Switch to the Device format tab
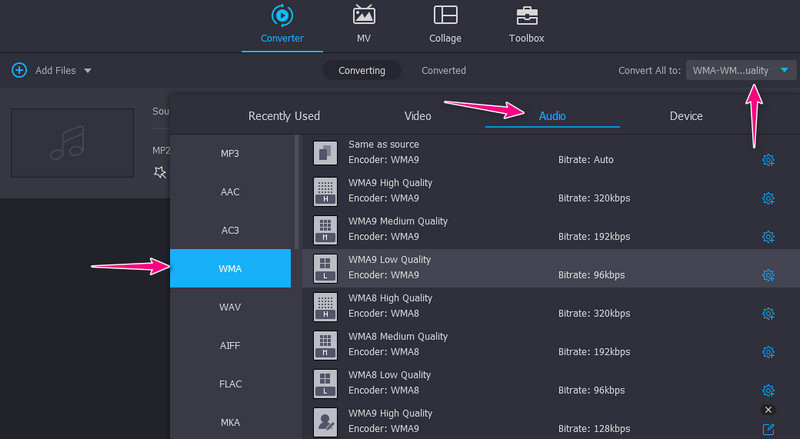800x439 pixels. (x=686, y=116)
